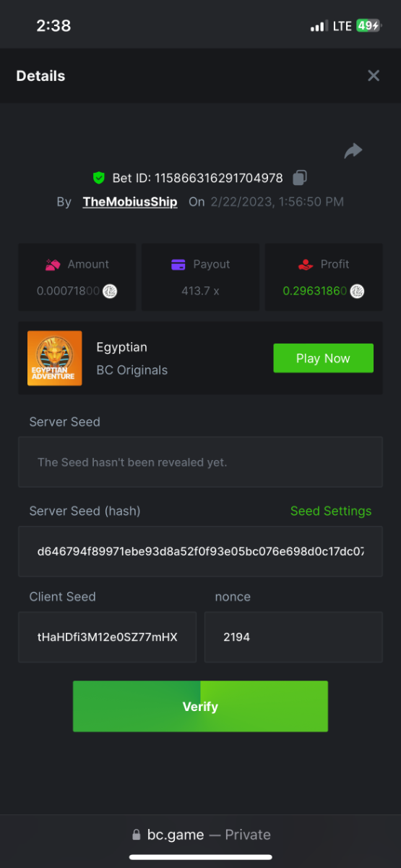Tap the battery indicator in status bar
Image resolution: width=401 pixels, height=868 pixels.
click(368, 26)
